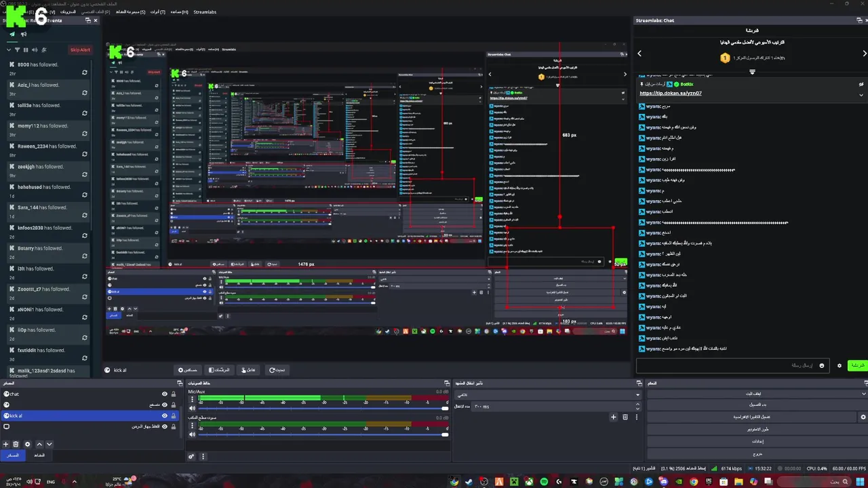Adjust the desktop audio volume slider
The height and width of the screenshot is (488, 868).
pyautogui.click(x=323, y=434)
